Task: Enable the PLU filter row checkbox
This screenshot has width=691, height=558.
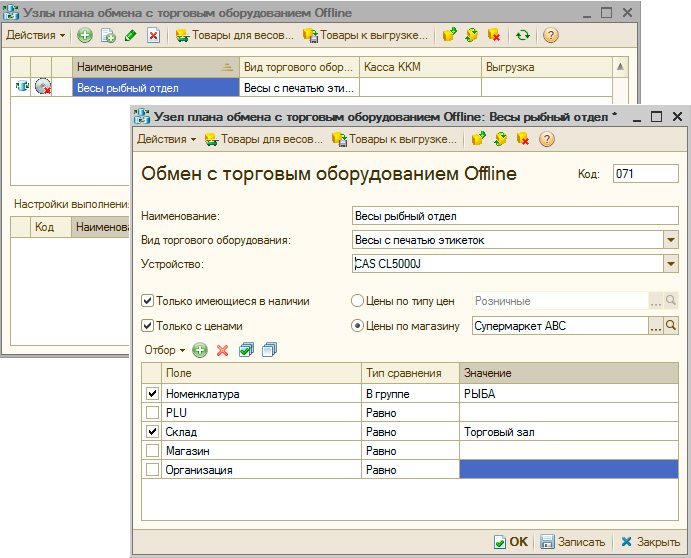Action: [152, 412]
